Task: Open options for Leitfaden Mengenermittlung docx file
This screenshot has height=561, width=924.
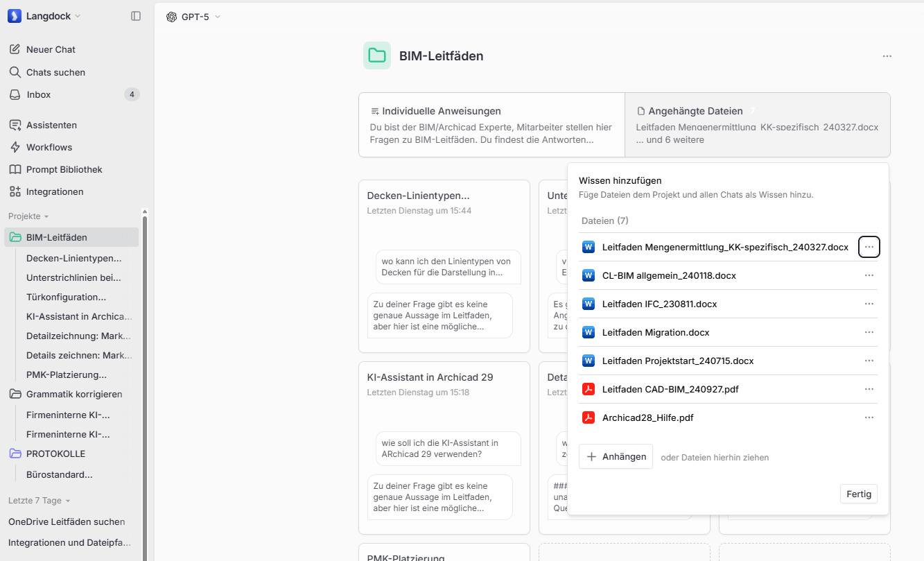Action: point(869,247)
